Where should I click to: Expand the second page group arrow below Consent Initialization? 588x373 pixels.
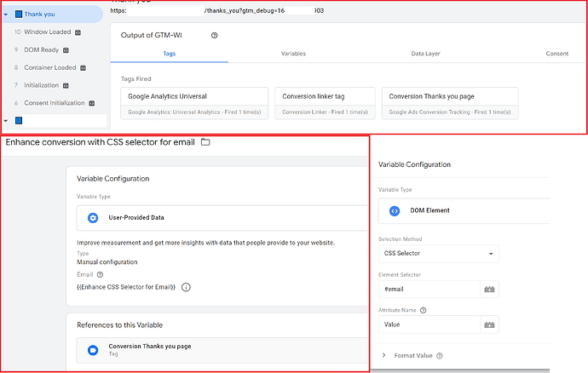[6, 121]
